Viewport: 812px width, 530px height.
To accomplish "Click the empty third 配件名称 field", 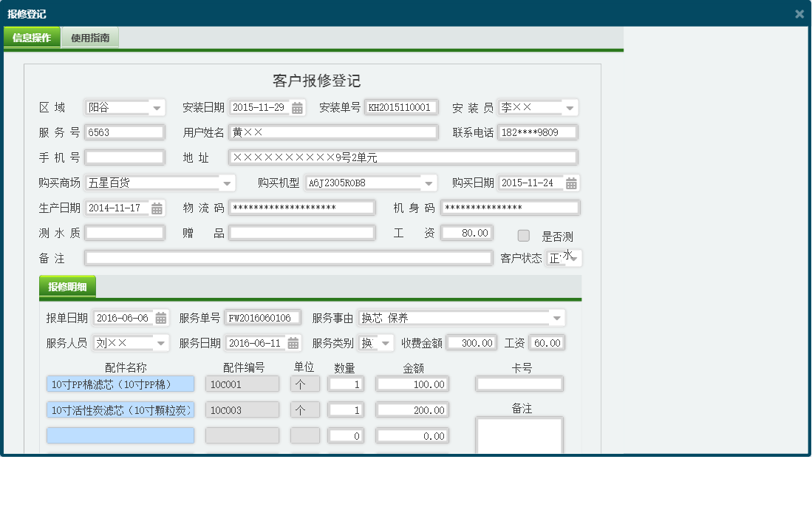I will click(x=120, y=435).
